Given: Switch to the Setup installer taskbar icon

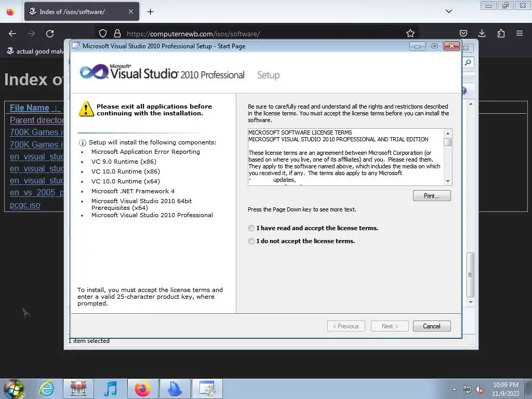Looking at the screenshot, I should coord(207,389).
